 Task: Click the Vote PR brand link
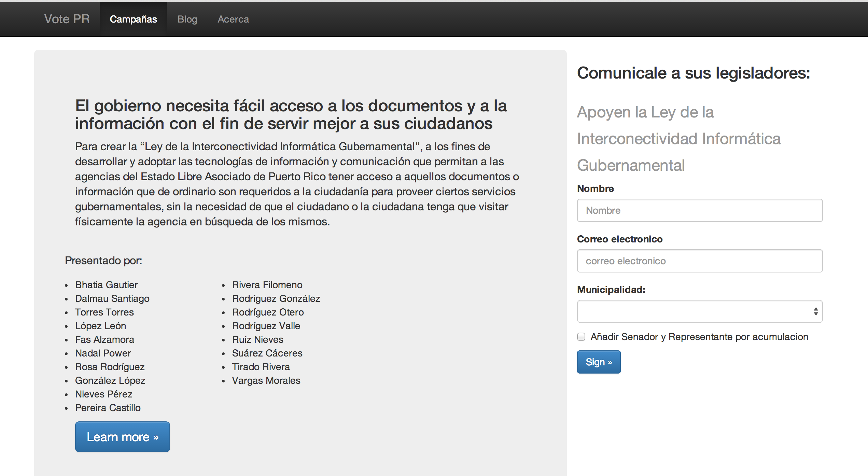[67, 19]
